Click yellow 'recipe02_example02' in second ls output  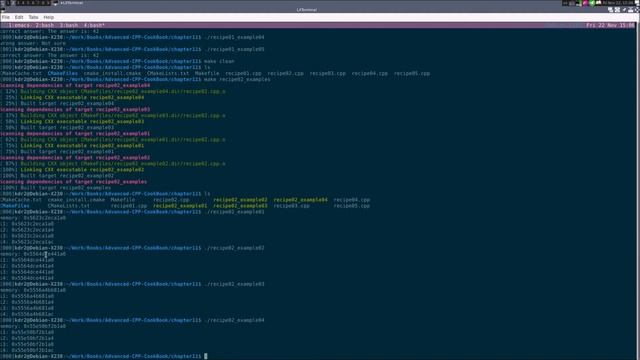(240, 200)
